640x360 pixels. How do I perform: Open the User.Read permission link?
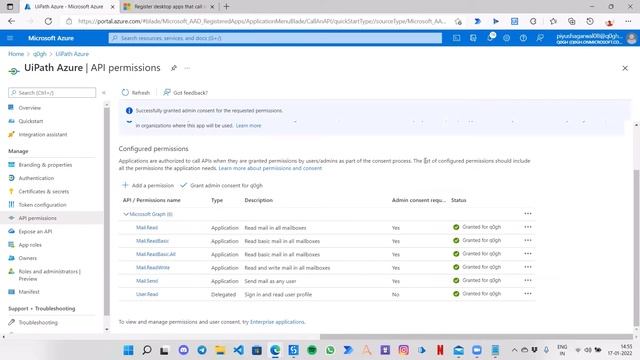click(x=147, y=294)
